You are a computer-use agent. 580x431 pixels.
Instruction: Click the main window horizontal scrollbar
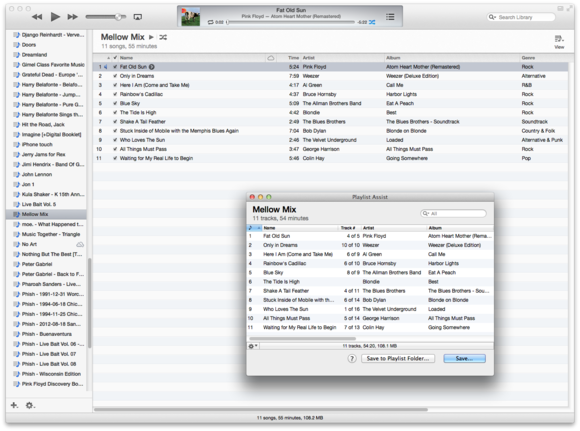[x=261, y=410]
